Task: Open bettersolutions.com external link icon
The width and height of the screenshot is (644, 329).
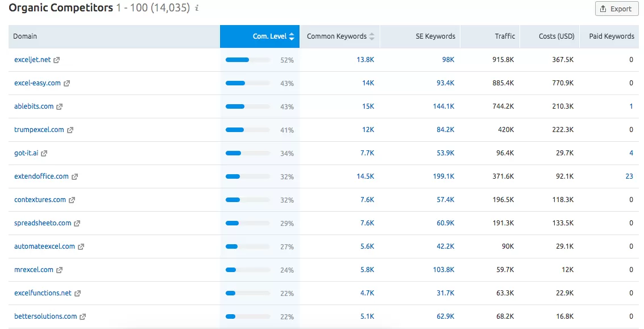Action: pyautogui.click(x=82, y=316)
